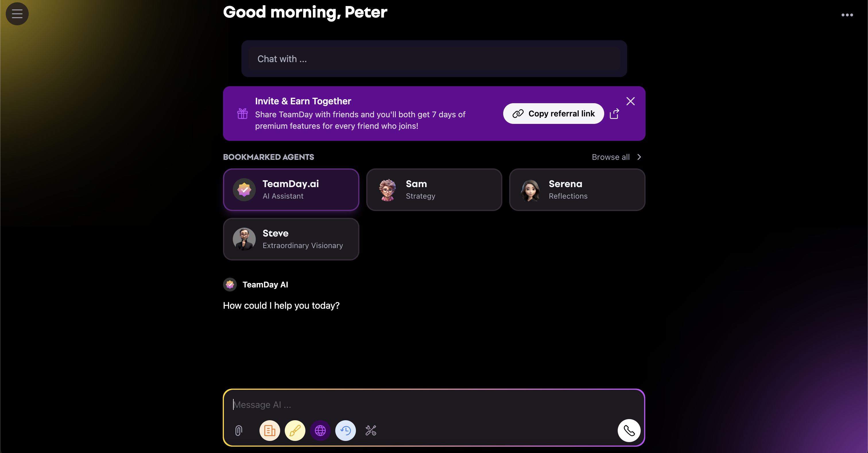Click the phone/call icon
Viewport: 868px width, 453px height.
630,430
